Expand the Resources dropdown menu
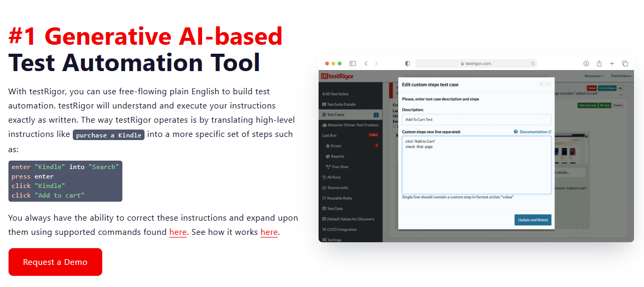The height and width of the screenshot is (287, 644). [594, 76]
